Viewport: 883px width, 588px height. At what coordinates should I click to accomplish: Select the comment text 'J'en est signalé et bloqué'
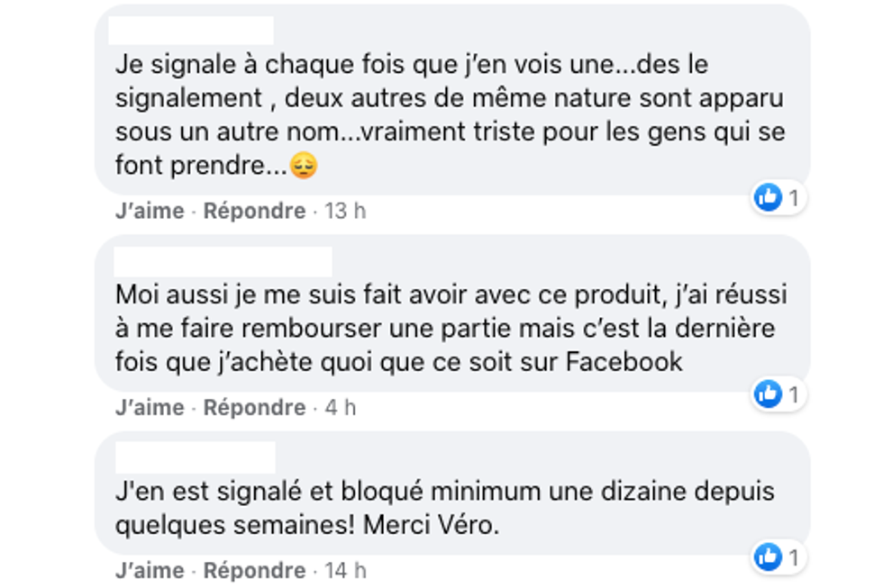pos(444,509)
